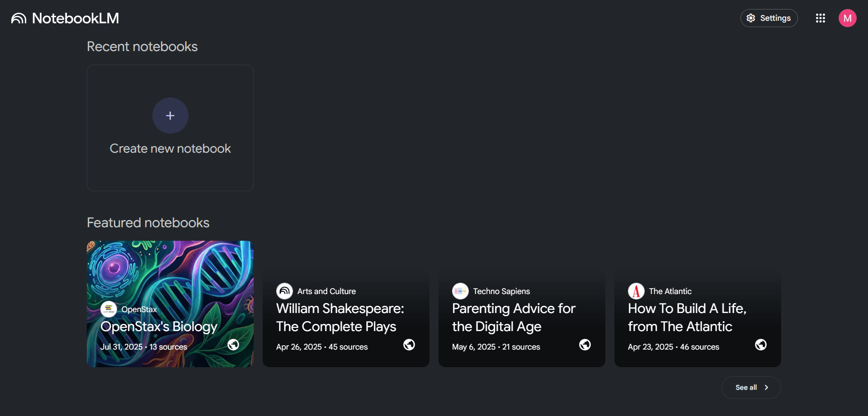
Task: Click globe icon on Shakespeare notebook card
Action: tap(409, 345)
